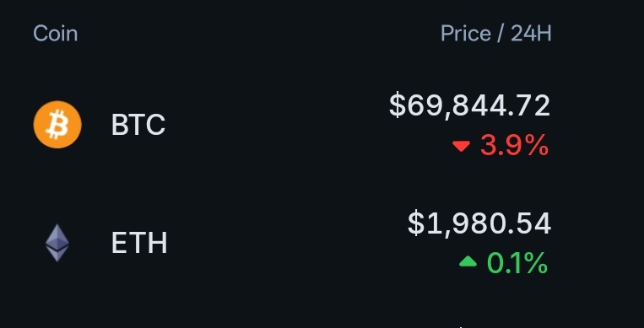Open the $69,844.72 Bitcoin price

point(469,106)
